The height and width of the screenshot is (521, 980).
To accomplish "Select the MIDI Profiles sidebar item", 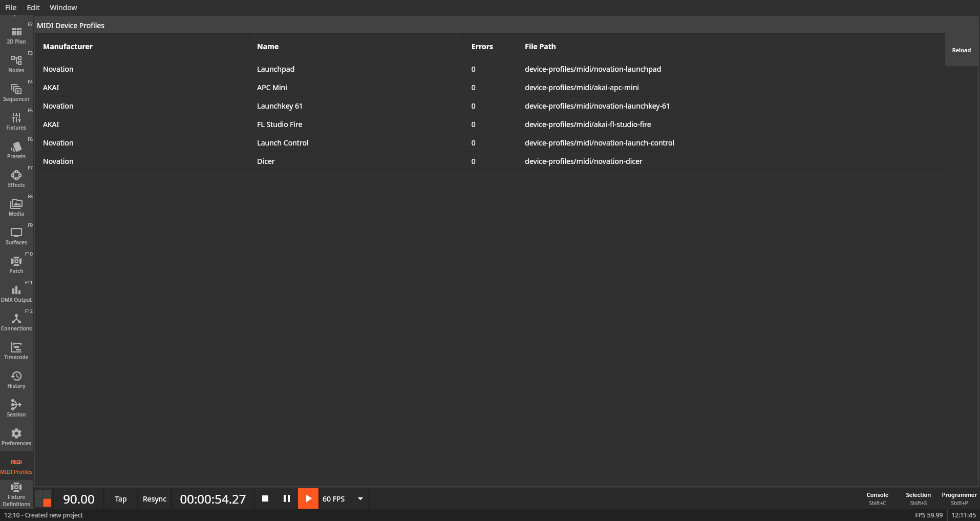I will (16, 466).
